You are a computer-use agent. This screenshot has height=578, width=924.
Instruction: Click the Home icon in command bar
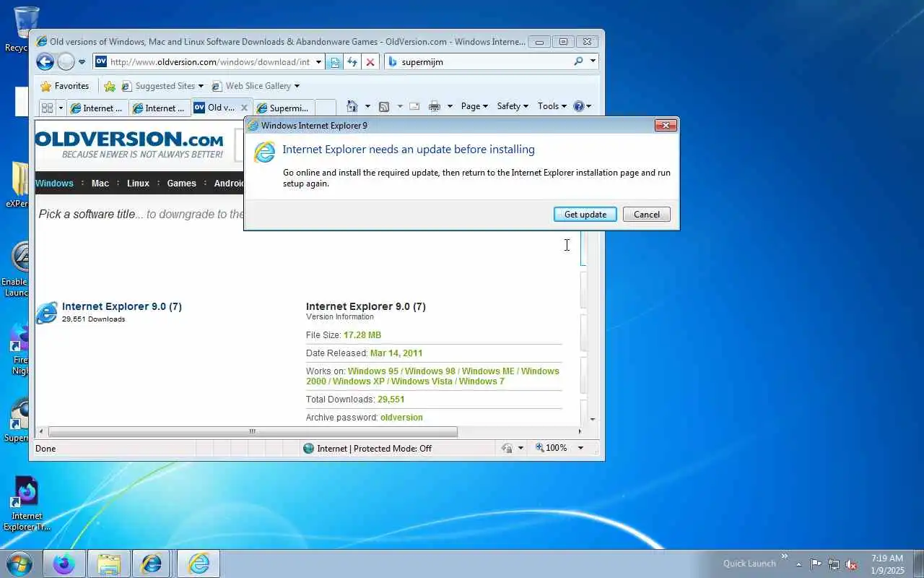[352, 106]
